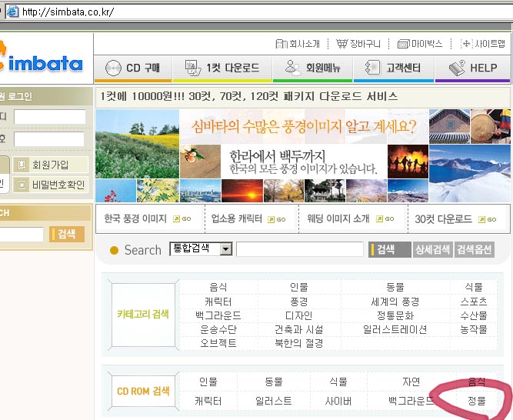Open the 회원메뉴 navigation tab
The image size is (513, 420).
(312, 68)
